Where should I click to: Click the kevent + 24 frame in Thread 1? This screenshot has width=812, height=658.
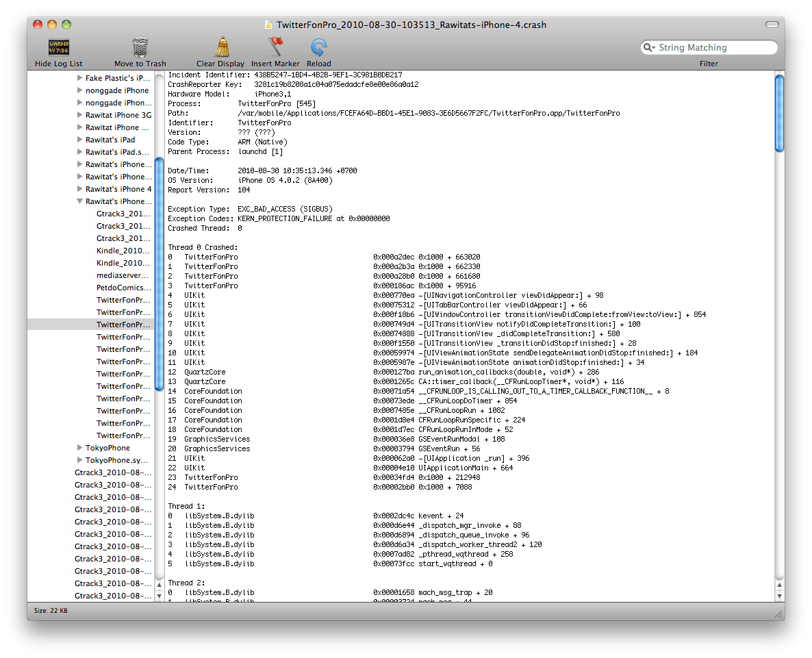[x=441, y=516]
